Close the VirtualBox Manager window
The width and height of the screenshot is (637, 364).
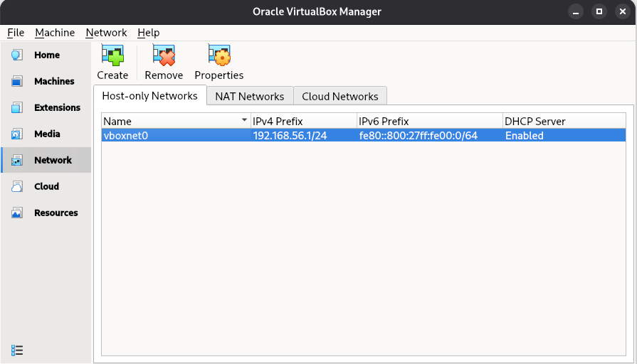tap(622, 12)
